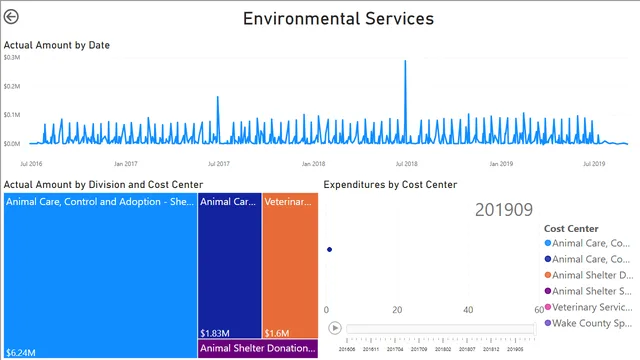Screen dimensions: 640x360
Task: Click the Jan 2018 axis label
Action: click(x=313, y=164)
